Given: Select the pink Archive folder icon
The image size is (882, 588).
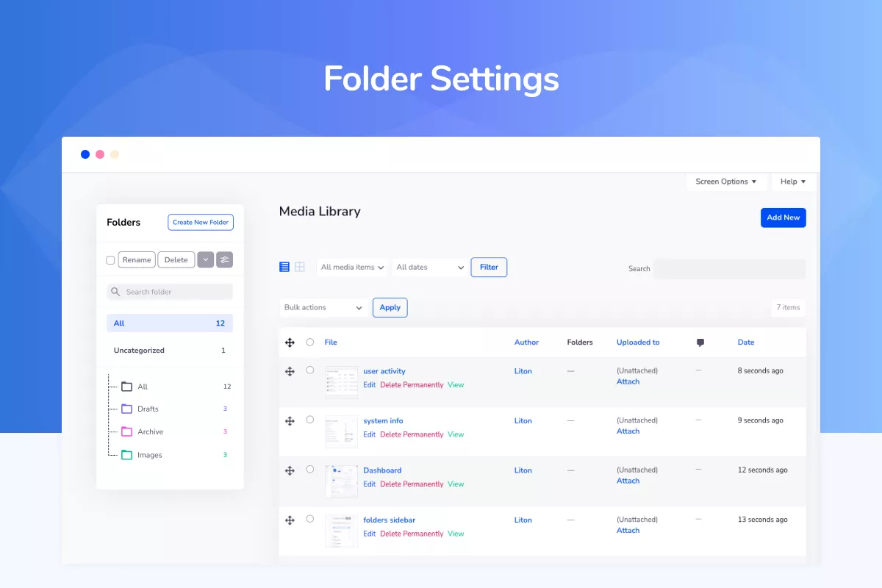Looking at the screenshot, I should (126, 431).
